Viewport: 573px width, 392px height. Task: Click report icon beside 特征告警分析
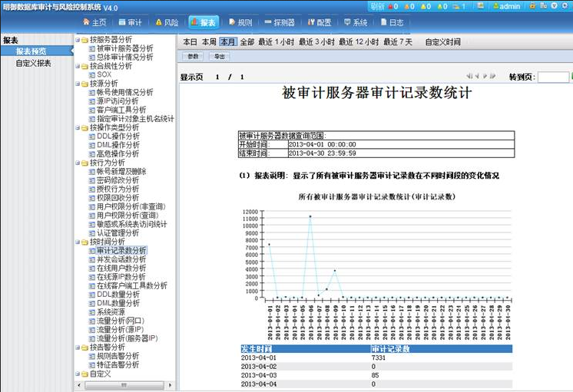pos(92,365)
